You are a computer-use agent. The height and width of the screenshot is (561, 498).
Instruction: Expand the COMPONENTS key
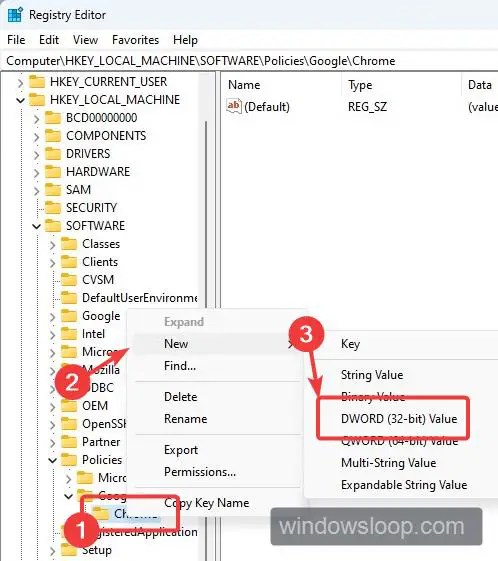pos(36,137)
